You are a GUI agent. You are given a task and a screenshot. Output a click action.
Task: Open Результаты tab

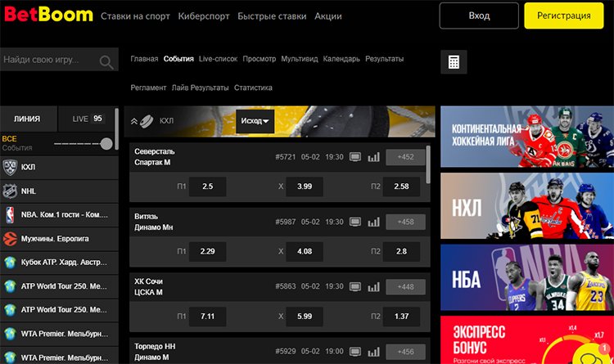tap(385, 59)
